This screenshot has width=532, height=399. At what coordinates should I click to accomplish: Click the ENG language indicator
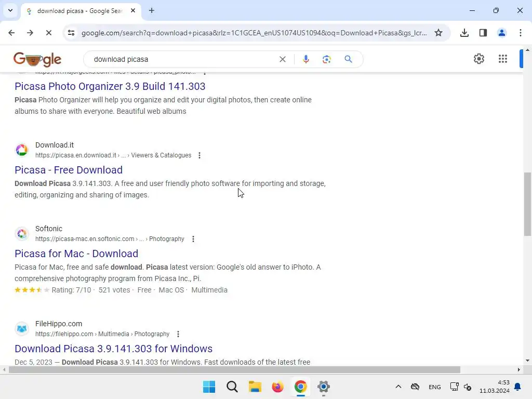coord(435,387)
